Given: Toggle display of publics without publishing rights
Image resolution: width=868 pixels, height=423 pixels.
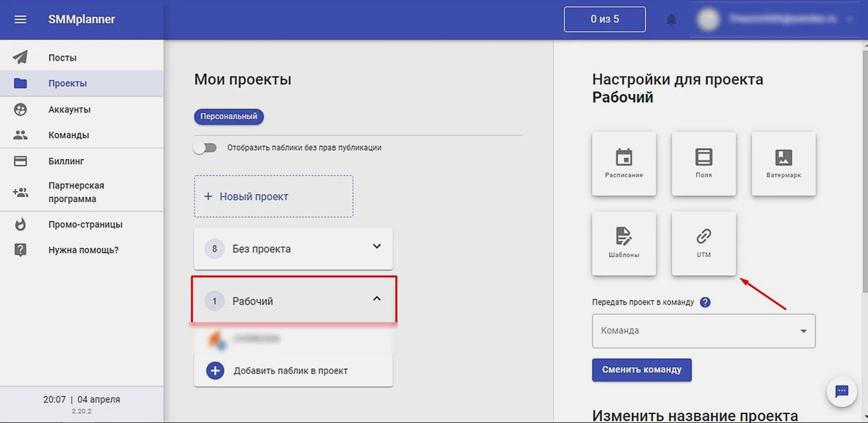Looking at the screenshot, I should [205, 148].
